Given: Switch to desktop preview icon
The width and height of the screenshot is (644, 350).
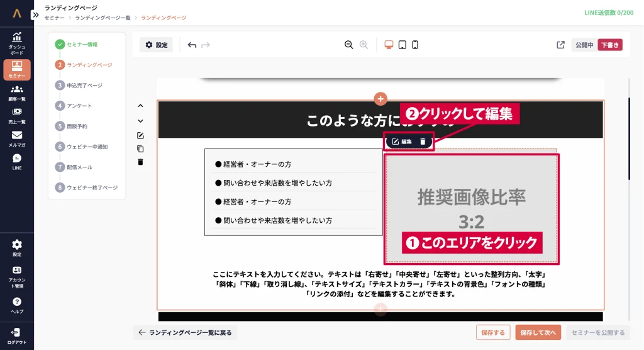Looking at the screenshot, I should click(389, 45).
